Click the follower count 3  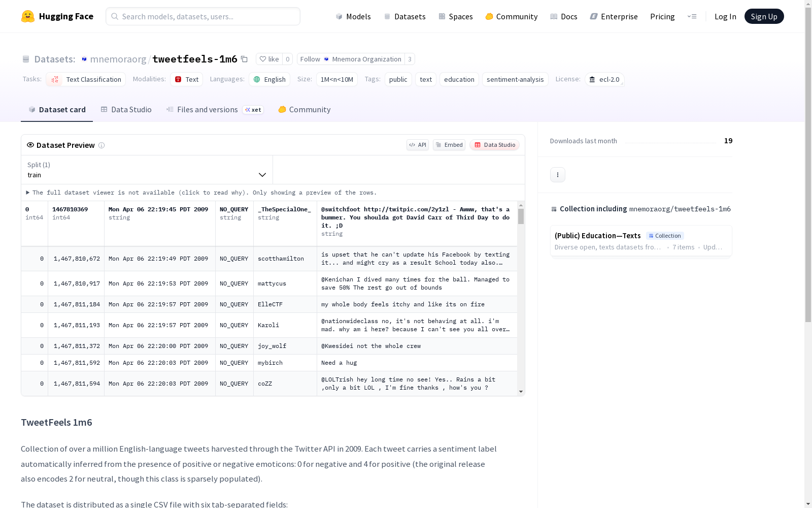[x=410, y=59]
